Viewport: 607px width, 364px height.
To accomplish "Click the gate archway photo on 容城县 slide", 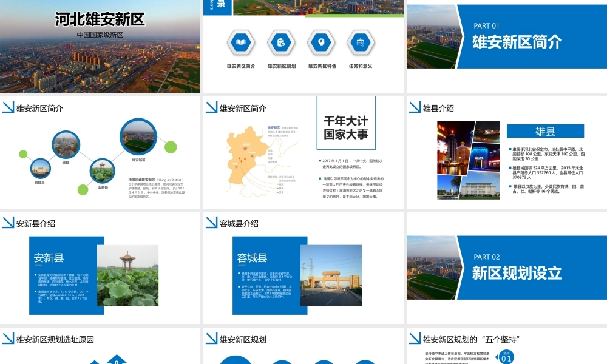I will [331, 275].
